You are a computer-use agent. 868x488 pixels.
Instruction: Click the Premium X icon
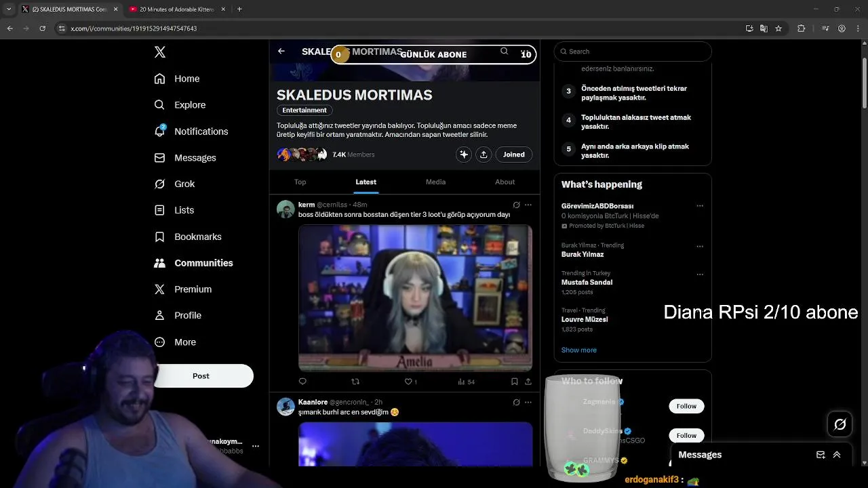159,289
